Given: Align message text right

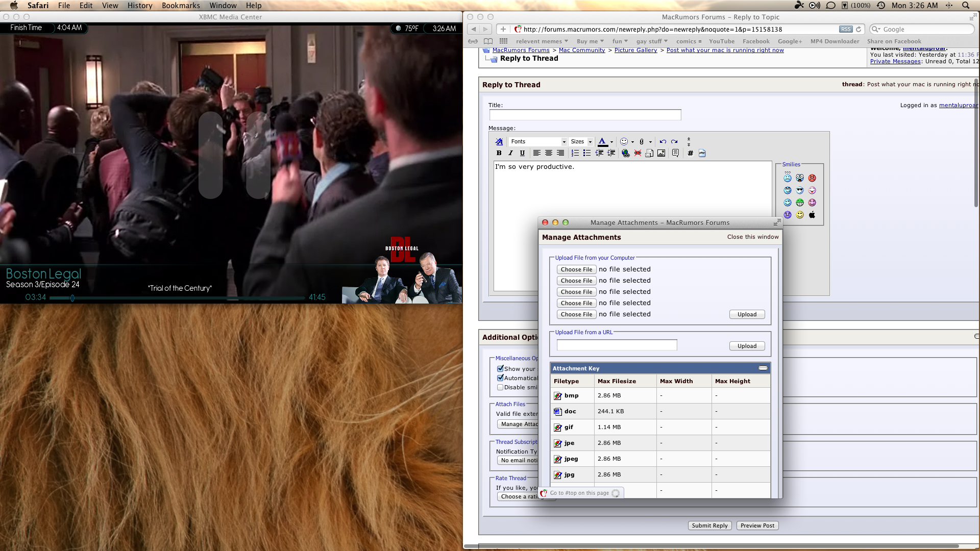Looking at the screenshot, I should tap(560, 153).
